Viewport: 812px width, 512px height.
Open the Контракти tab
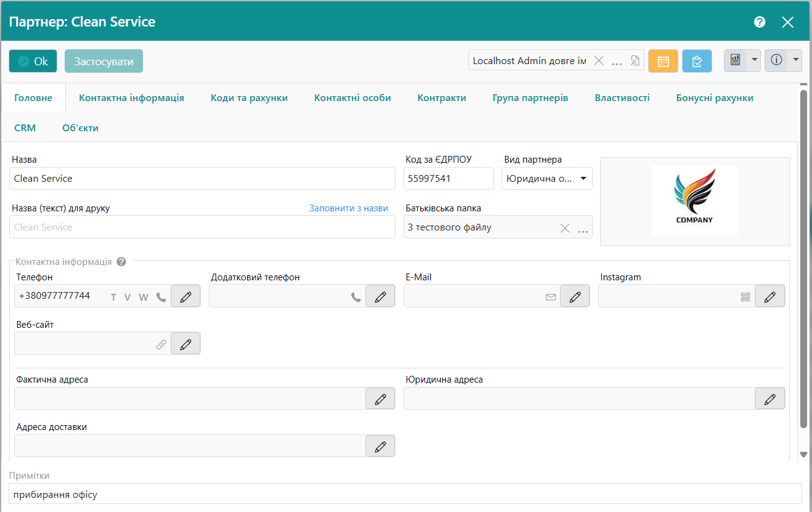point(442,98)
